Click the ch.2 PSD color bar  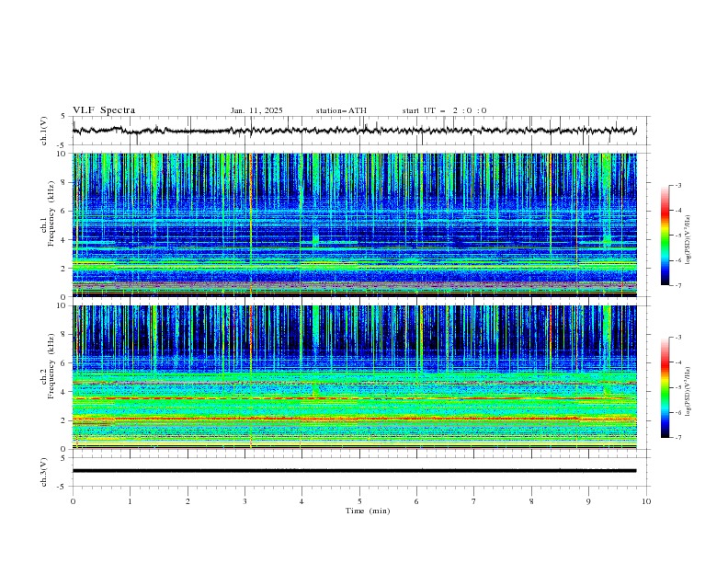pos(665,387)
